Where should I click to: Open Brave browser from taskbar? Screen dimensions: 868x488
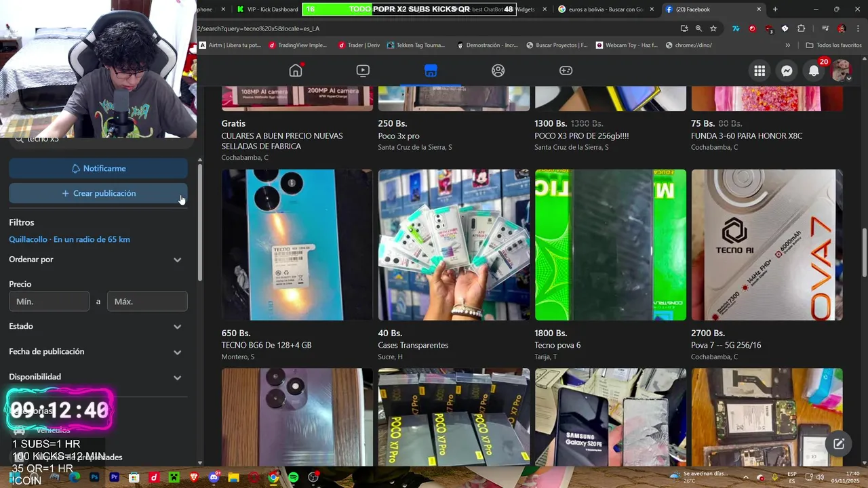pyautogui.click(x=195, y=477)
